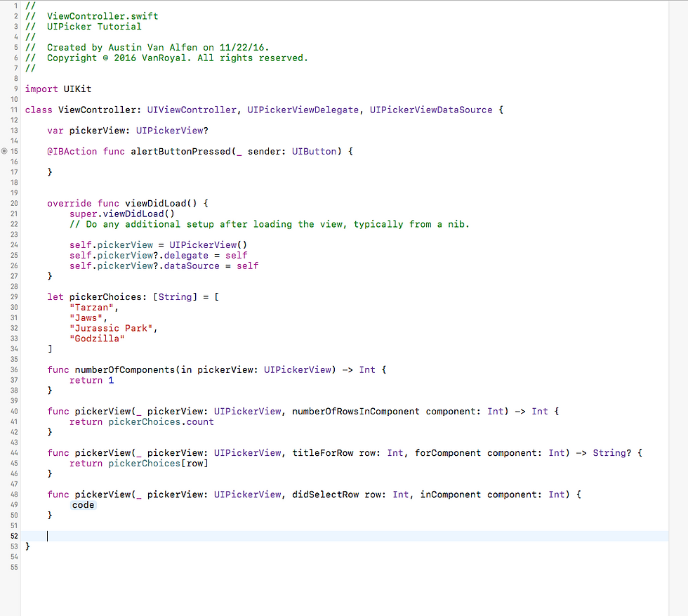The height and width of the screenshot is (616, 688).
Task: Click the IBAction connection circle at line 15
Action: pyautogui.click(x=4, y=151)
